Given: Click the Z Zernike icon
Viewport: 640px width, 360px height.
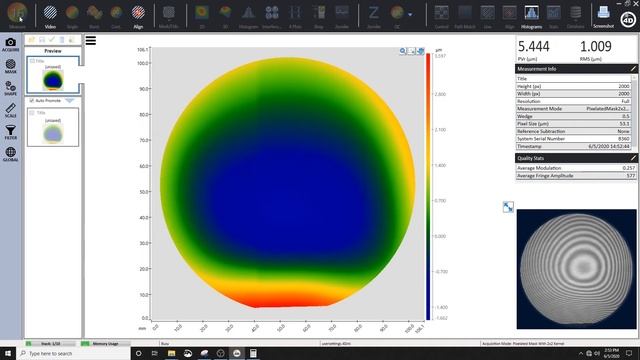Looking at the screenshot, I should pos(373,16).
